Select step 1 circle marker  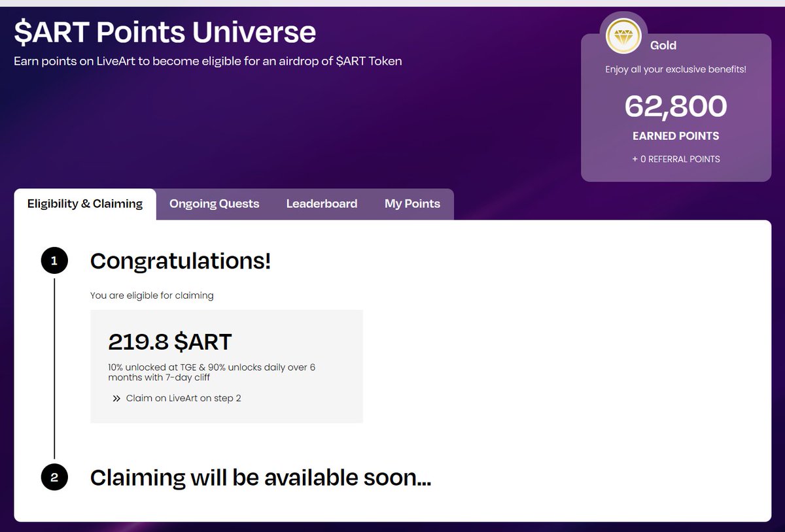(54, 261)
